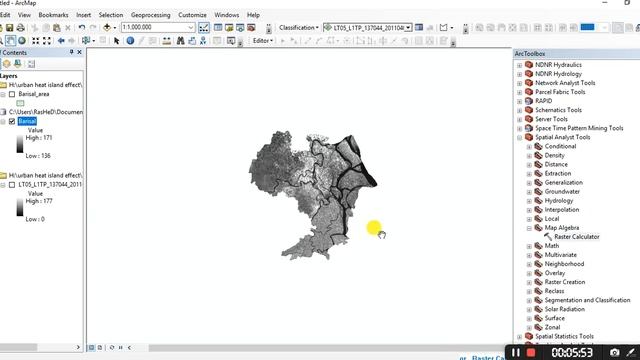Viewport: 640px width, 360px height.
Task: Click the Save map document icon
Action: [9, 28]
